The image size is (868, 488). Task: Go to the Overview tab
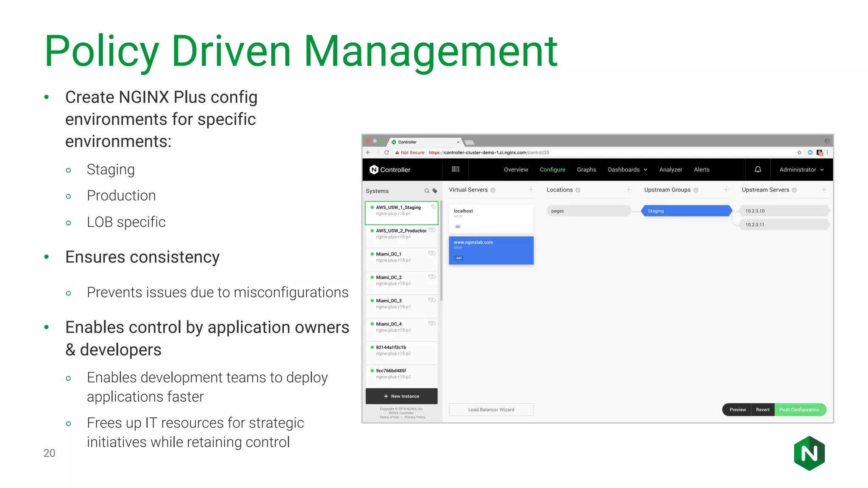516,169
